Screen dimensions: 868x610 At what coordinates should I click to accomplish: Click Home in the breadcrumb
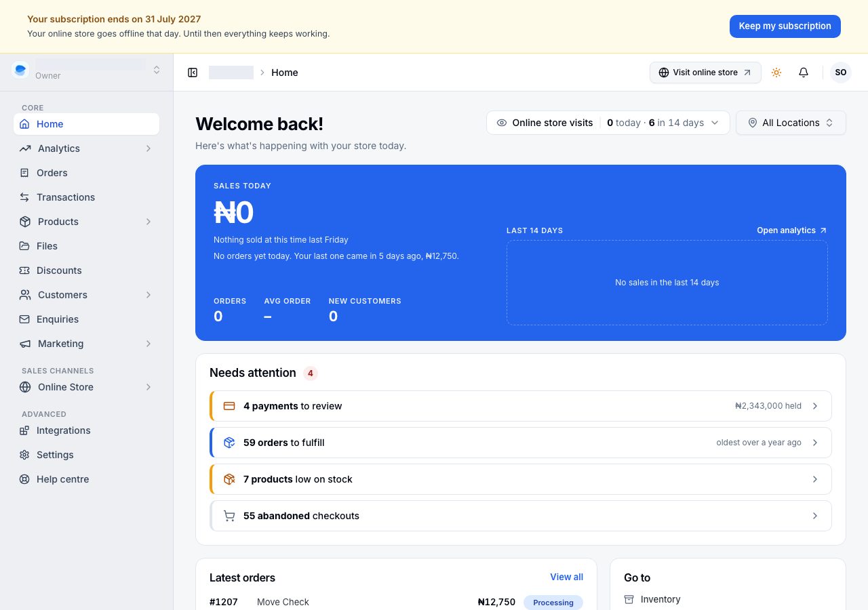(285, 73)
